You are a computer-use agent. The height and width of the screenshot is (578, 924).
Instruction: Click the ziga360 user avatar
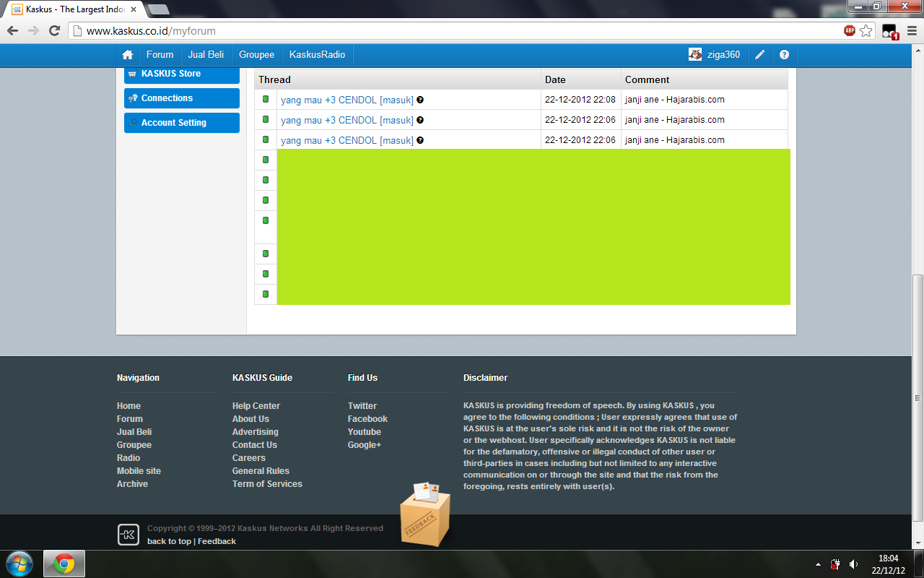coord(695,54)
